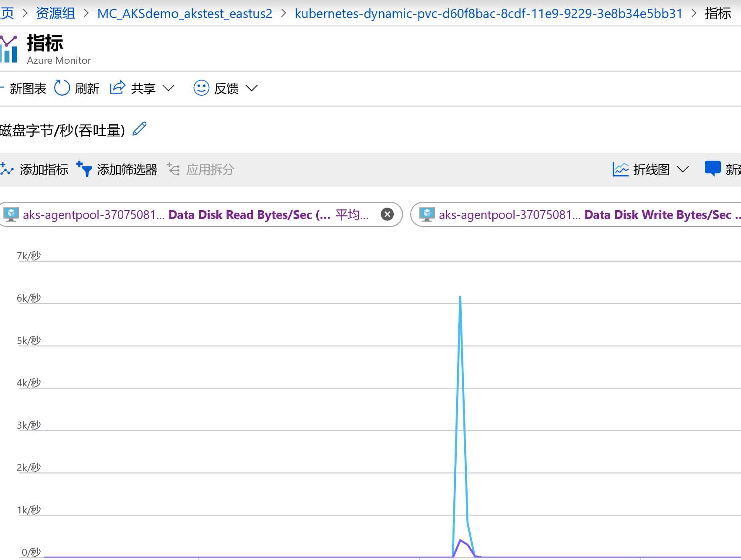Click the share arrow icon
This screenshot has width=741, height=560.
pos(118,88)
